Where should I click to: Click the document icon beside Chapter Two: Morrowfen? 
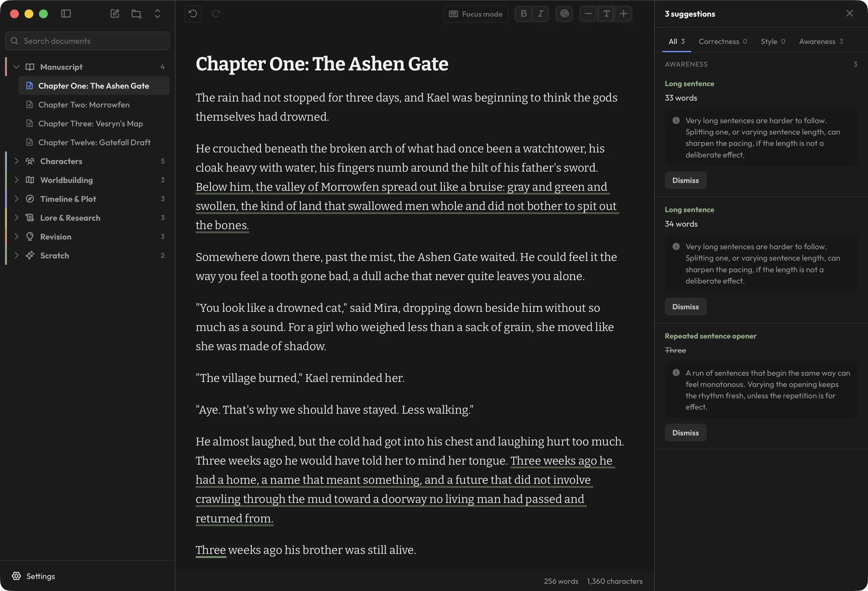[30, 105]
